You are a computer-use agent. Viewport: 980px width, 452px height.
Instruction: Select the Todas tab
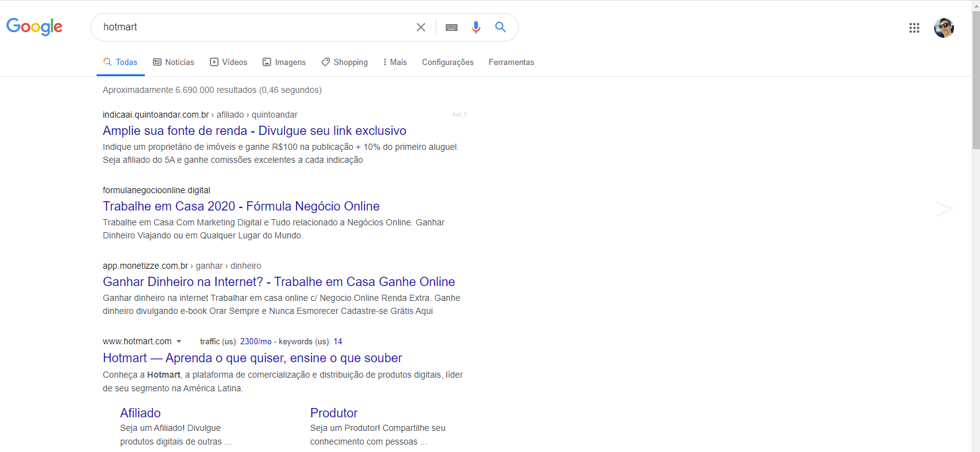point(120,62)
